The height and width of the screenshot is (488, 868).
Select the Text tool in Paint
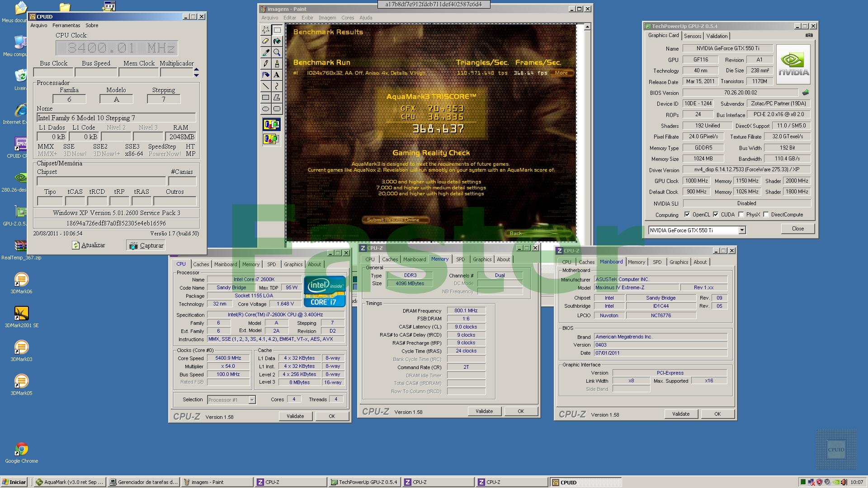coord(277,75)
